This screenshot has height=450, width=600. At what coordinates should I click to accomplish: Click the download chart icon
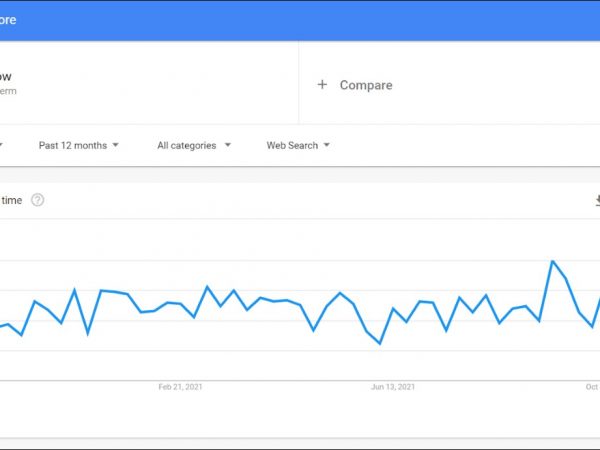597,200
